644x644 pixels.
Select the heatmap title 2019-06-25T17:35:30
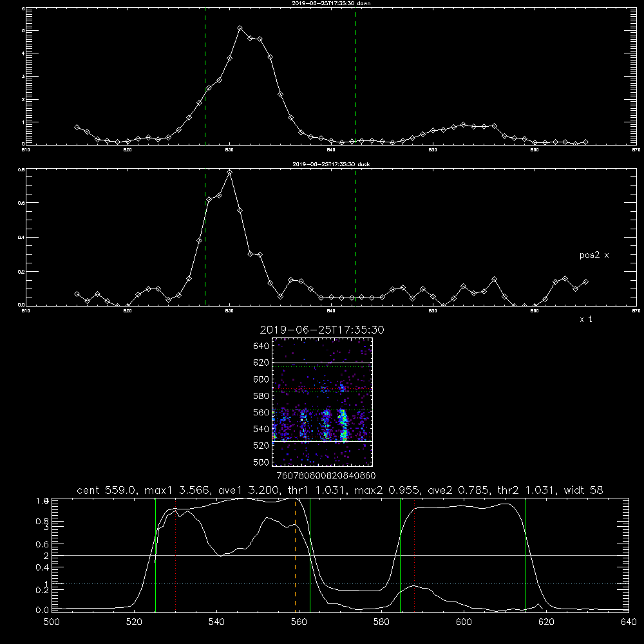tap(322, 330)
